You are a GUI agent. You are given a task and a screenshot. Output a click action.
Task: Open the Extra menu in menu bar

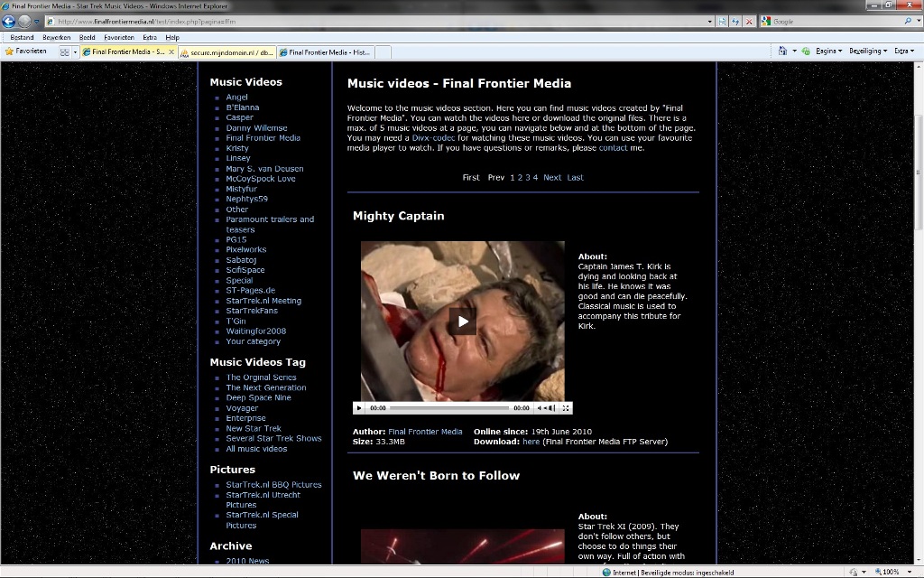point(150,37)
